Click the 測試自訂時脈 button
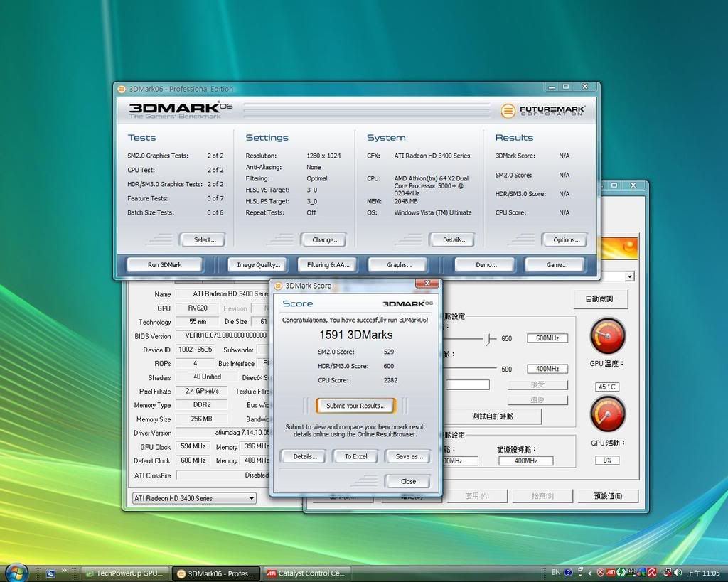Viewport: 728px width, 582px height. (493, 416)
